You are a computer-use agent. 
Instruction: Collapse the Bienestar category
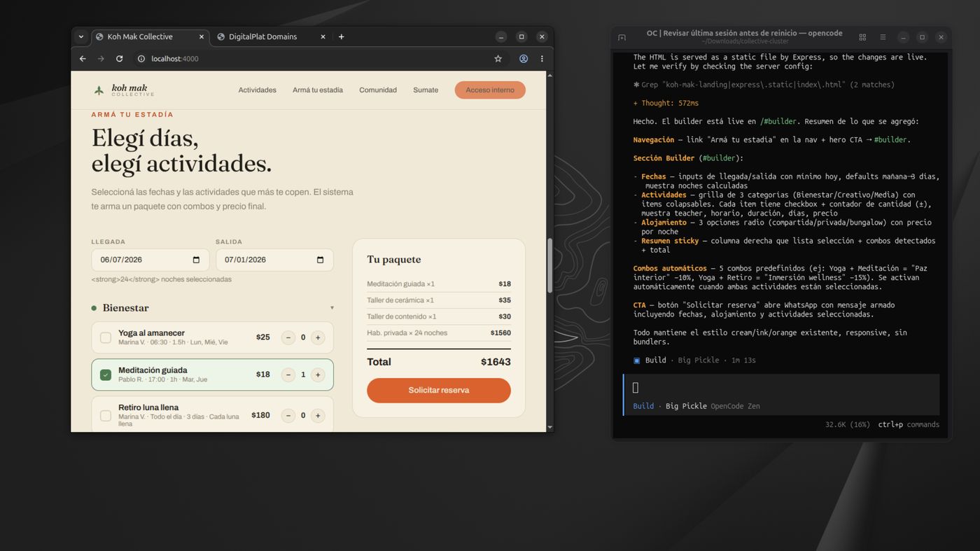(x=212, y=308)
